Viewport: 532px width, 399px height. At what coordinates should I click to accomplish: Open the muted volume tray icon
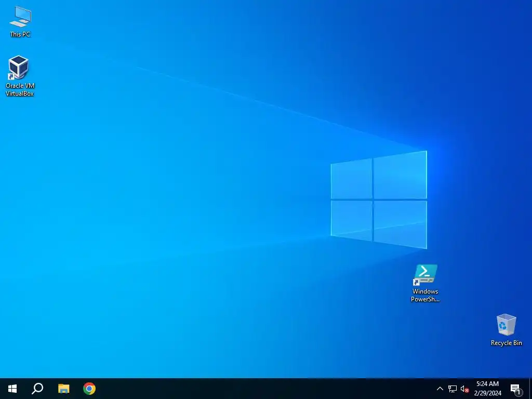(x=464, y=389)
